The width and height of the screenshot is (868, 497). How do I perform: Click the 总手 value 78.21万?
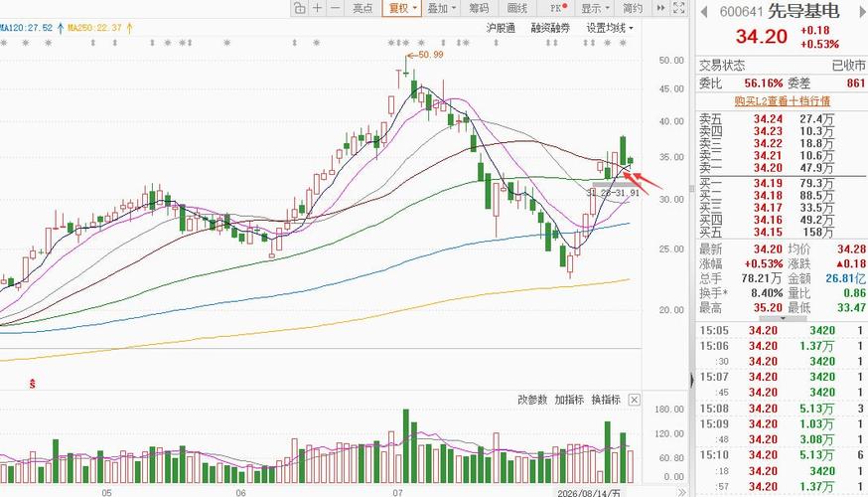(761, 278)
